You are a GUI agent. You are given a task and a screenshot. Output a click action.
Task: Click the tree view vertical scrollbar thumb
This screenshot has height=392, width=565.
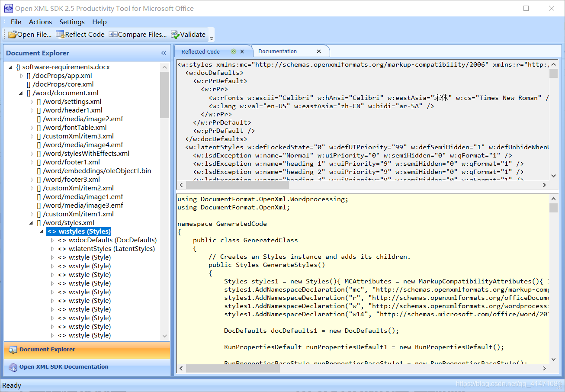pos(164,95)
